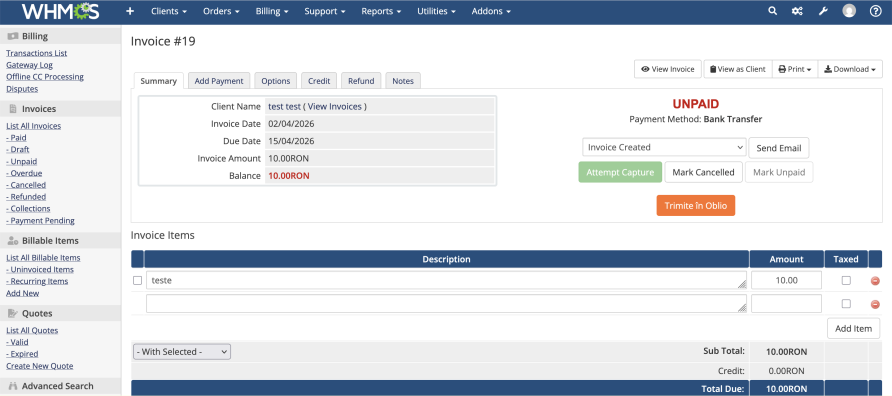892x396 pixels.
Task: Open the Recurring Items link
Action: click(37, 282)
